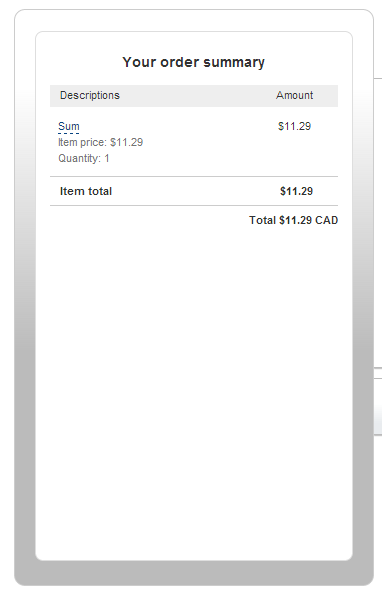Click the bold "Item total" label
Viewport: 382px width, 589px height.
(86, 191)
